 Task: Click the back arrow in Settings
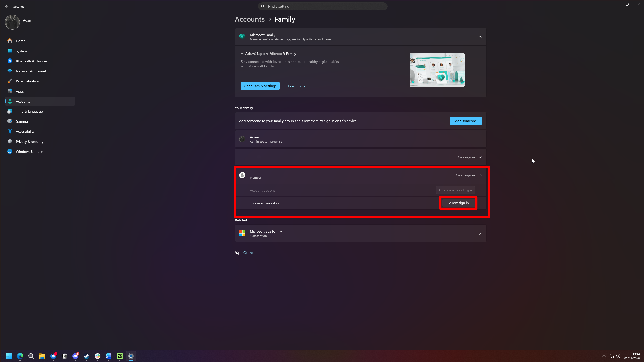pyautogui.click(x=7, y=6)
